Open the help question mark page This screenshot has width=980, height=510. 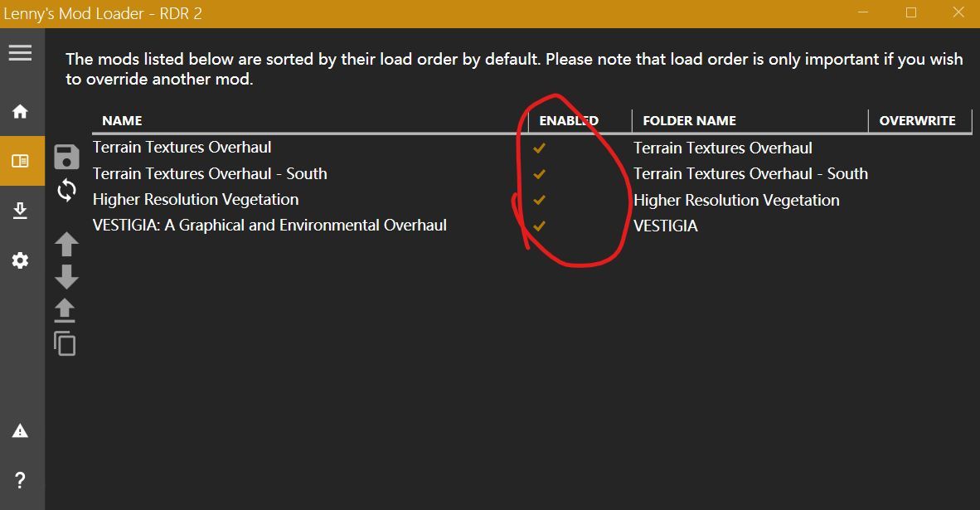pyautogui.click(x=21, y=480)
